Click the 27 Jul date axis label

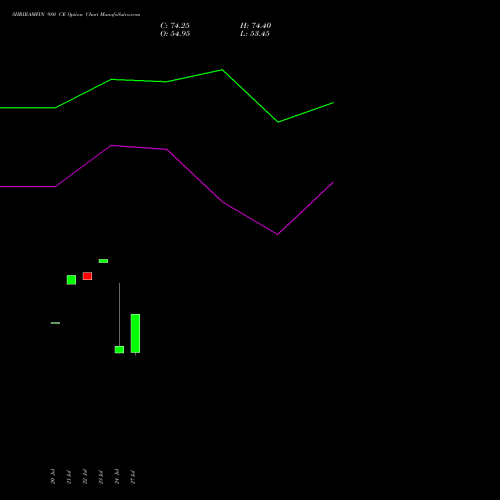click(x=133, y=476)
